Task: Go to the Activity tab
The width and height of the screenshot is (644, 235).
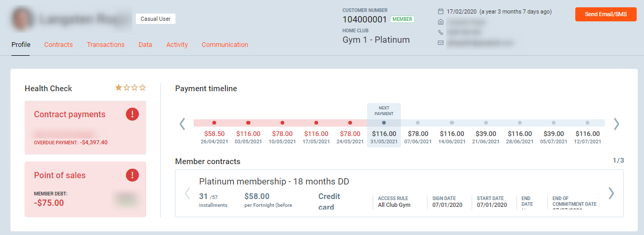Action: 177,45
